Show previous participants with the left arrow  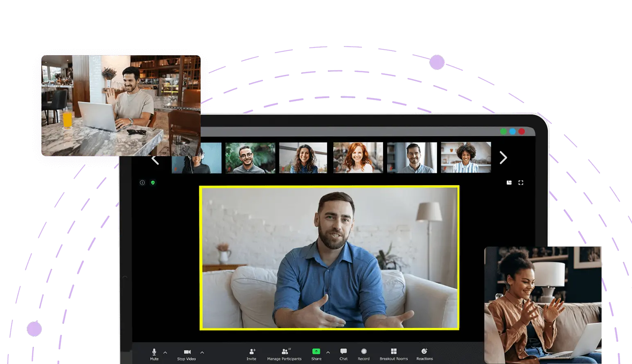pyautogui.click(x=155, y=160)
